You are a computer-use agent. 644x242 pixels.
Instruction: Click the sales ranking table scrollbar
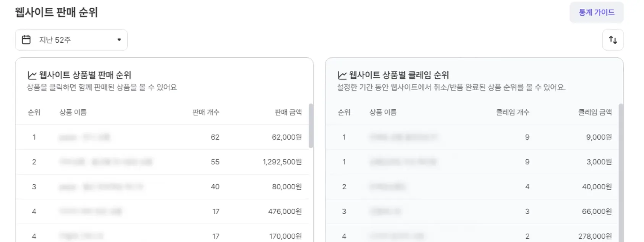point(311,125)
